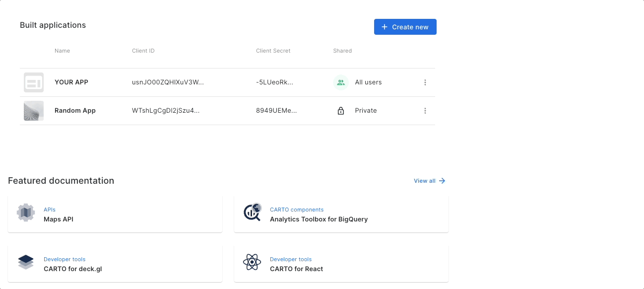Click the YOUR APP application logo icon
The image size is (644, 289).
pos(33,82)
